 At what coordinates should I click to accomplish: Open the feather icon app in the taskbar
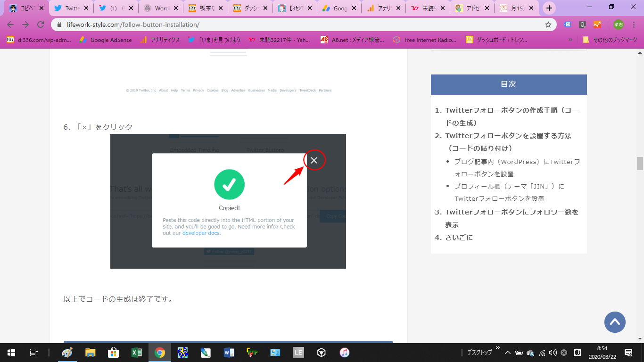point(206,352)
